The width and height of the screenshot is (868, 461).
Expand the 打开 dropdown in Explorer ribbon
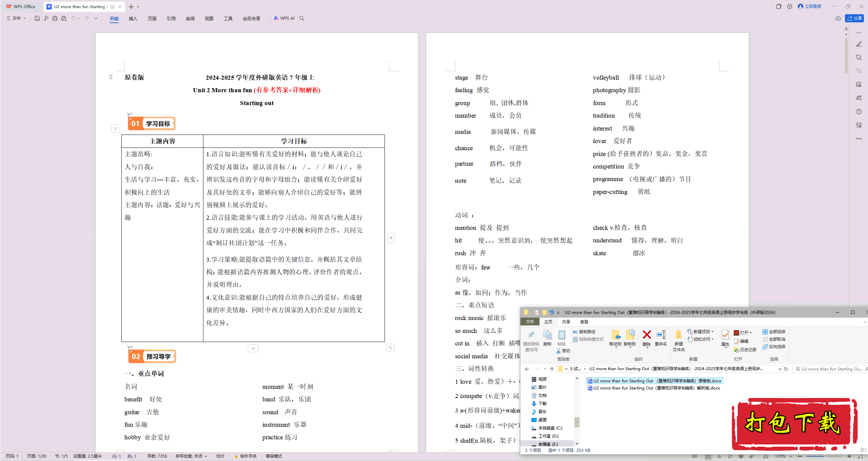tap(751, 333)
